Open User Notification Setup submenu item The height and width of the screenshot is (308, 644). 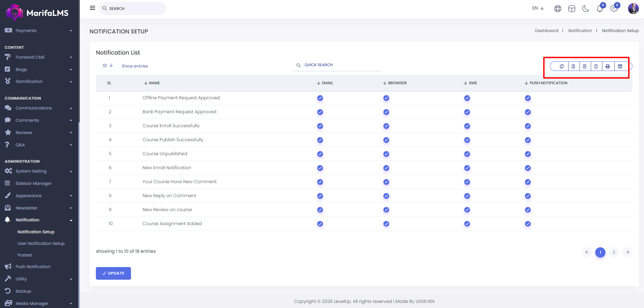point(41,244)
